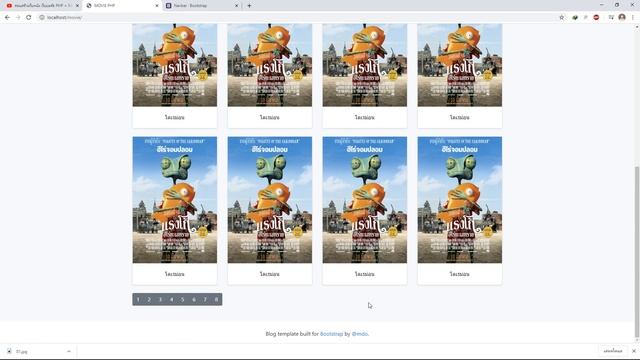This screenshot has height=360, width=640.
Task: Close the downloads bar
Action: click(634, 351)
